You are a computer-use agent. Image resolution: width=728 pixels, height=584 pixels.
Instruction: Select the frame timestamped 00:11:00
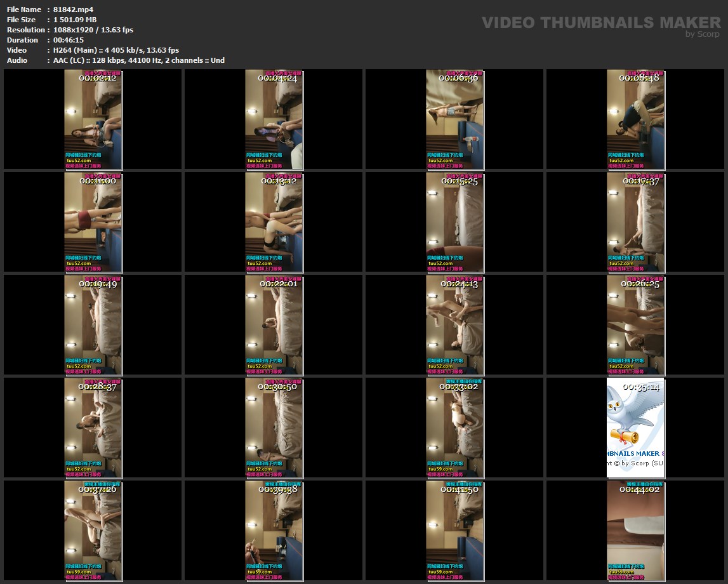(x=93, y=222)
